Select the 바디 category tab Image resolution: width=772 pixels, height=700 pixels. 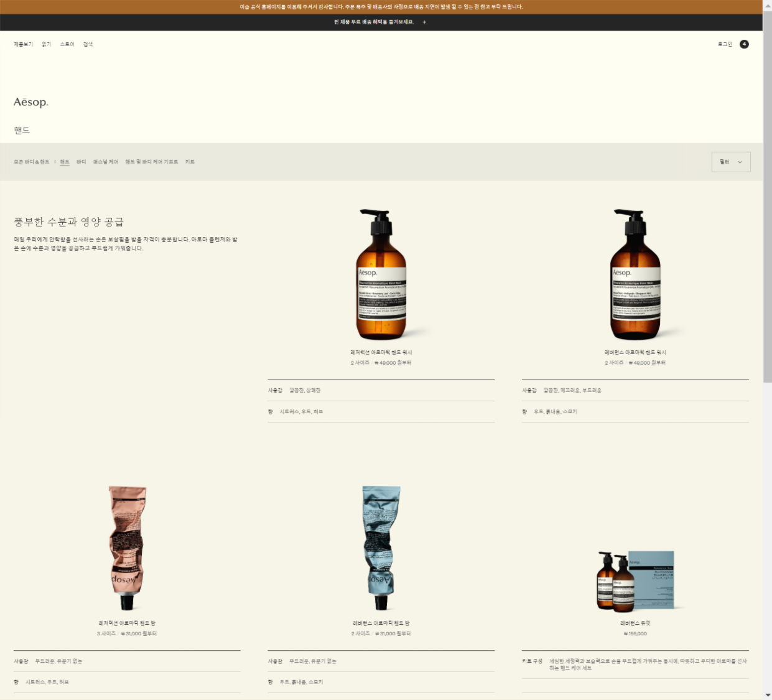tap(81, 162)
